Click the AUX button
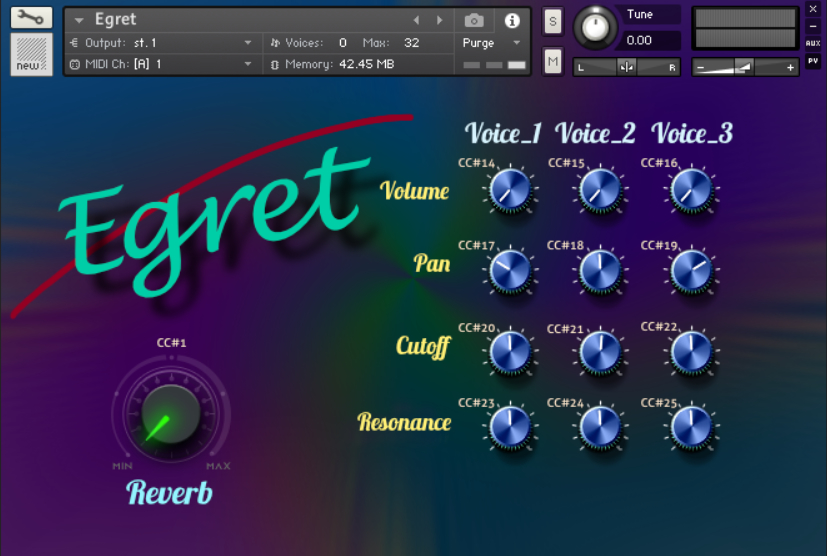Screen dimensions: 827x556 [813, 43]
